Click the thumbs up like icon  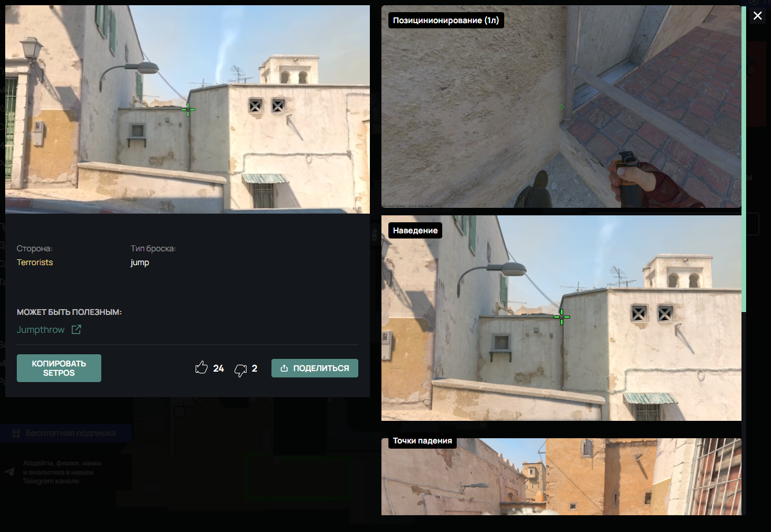(201, 368)
